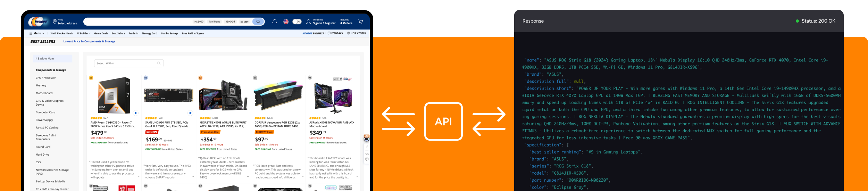Open Shell Shocker Deals
The height and width of the screenshot is (191, 868).
point(61,33)
